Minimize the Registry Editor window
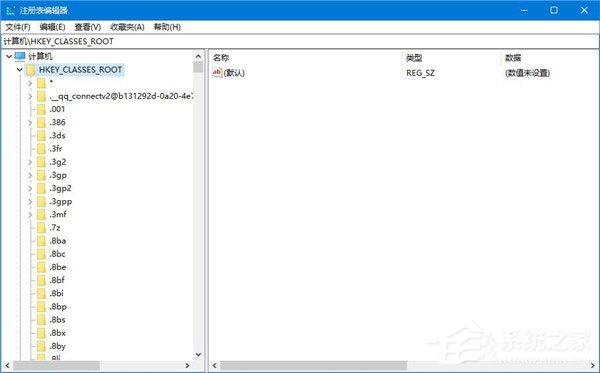Screen dimensions: 600x373 click(x=524, y=10)
